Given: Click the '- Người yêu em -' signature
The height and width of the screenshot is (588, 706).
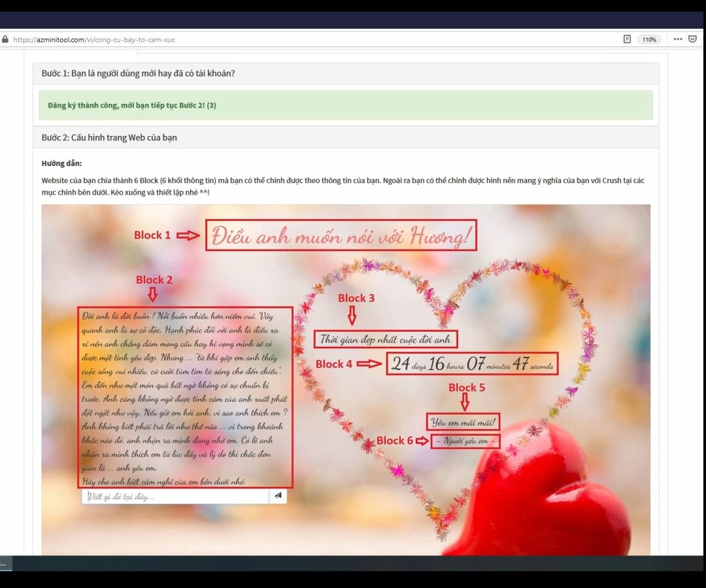Looking at the screenshot, I should [x=465, y=442].
